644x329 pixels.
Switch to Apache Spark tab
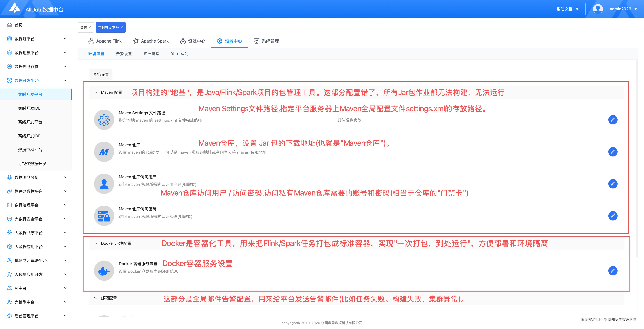click(x=151, y=41)
